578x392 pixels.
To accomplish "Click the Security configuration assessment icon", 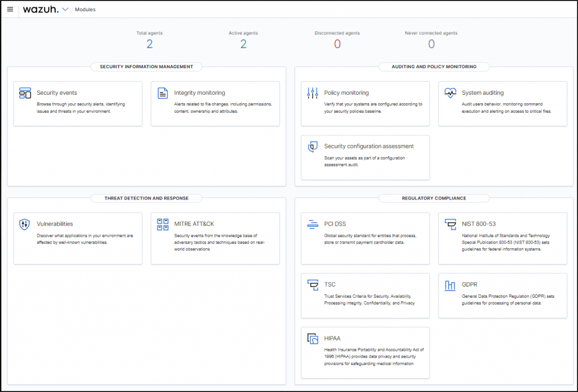I will coord(313,147).
